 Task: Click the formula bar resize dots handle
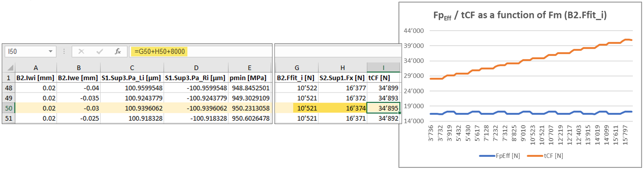[x=64, y=52]
